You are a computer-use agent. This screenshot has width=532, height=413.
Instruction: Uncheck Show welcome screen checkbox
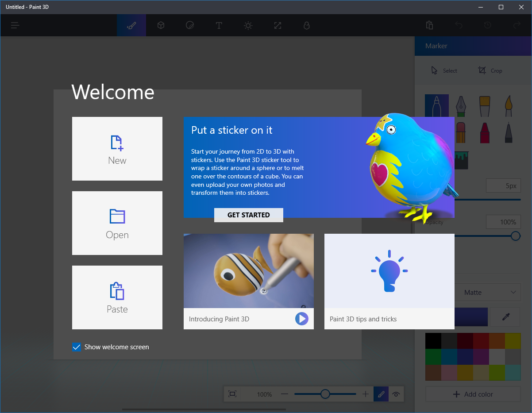tap(77, 347)
